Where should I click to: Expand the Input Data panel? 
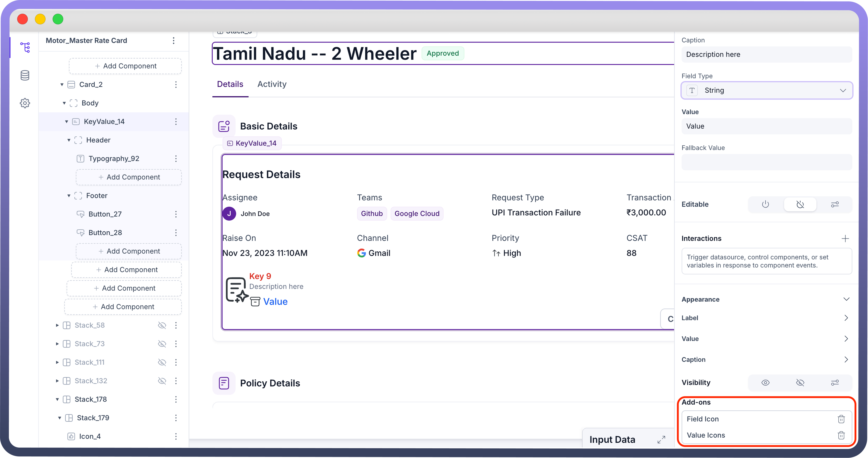pyautogui.click(x=661, y=439)
